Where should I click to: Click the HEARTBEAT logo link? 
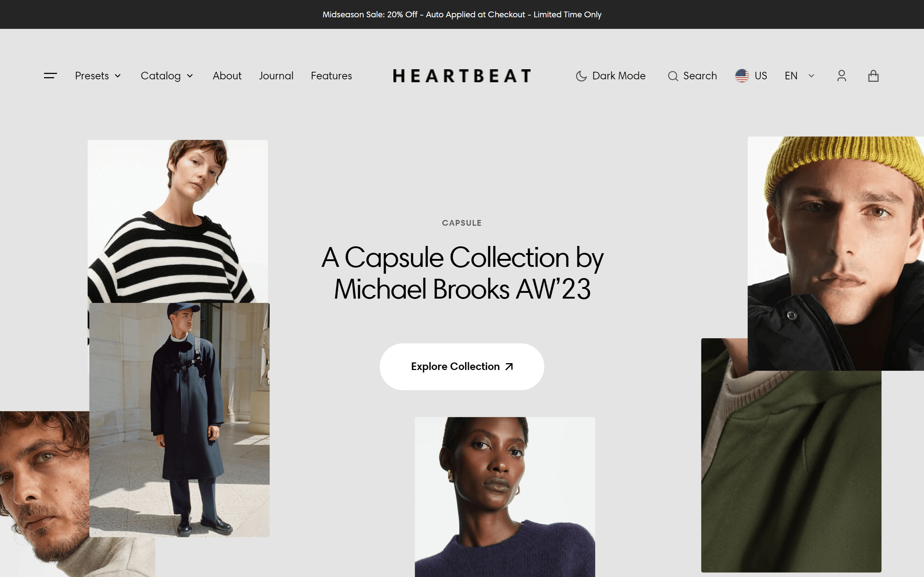click(x=462, y=76)
